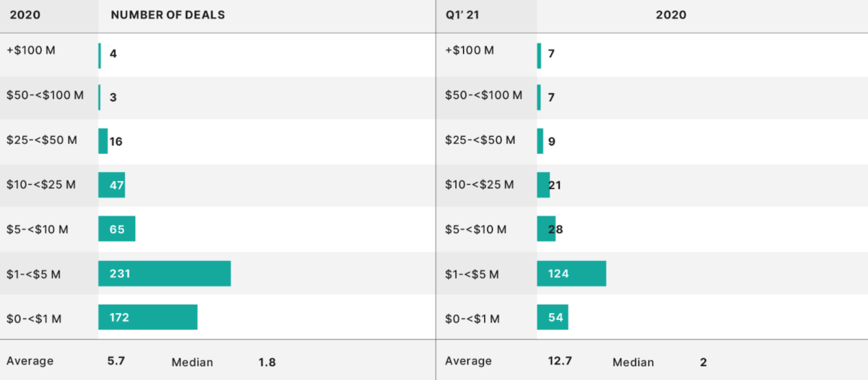Click the Q1' 21 header label

tap(462, 15)
